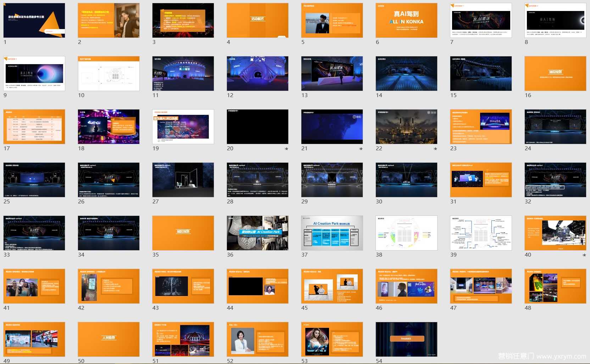This screenshot has height=364, width=590.
Task: Select slide 42 thumbnail
Action: click(108, 286)
